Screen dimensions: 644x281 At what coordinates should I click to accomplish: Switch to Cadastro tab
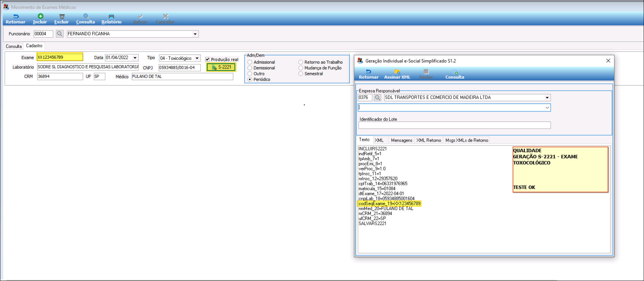(x=34, y=46)
